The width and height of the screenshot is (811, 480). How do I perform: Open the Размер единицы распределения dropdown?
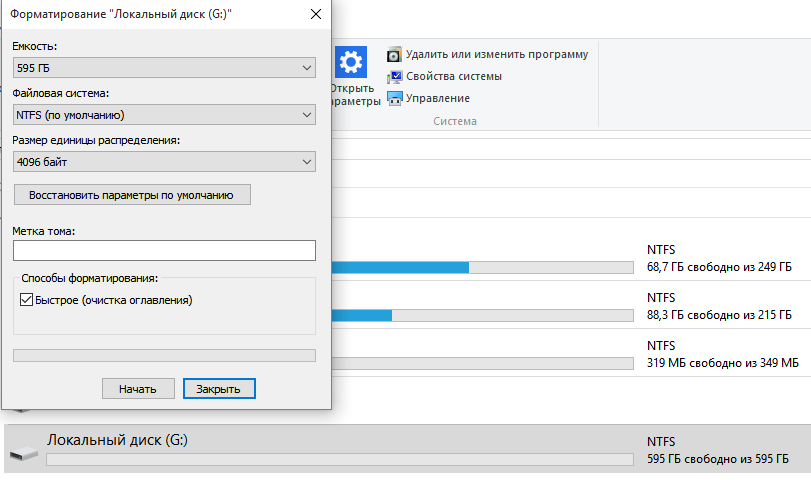pos(164,161)
